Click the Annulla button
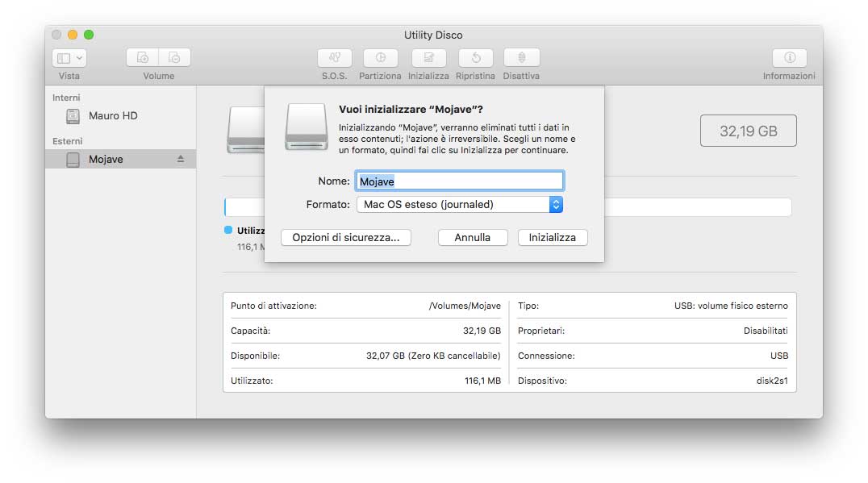 (473, 237)
